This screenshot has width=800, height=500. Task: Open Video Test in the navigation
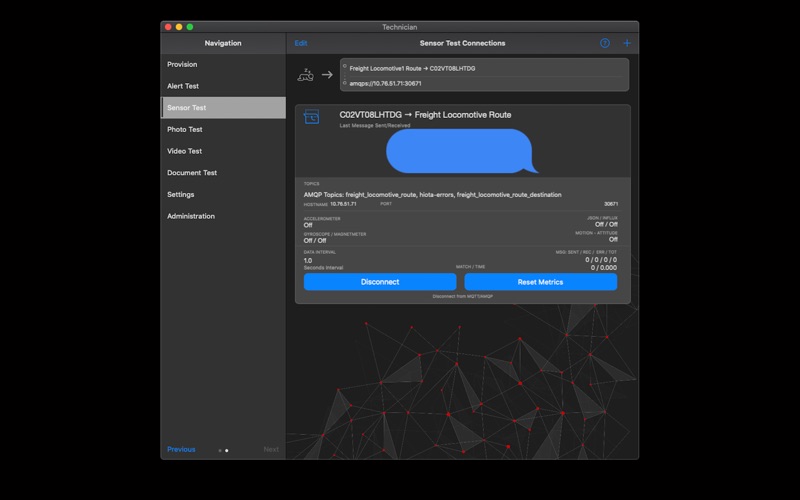click(223, 151)
